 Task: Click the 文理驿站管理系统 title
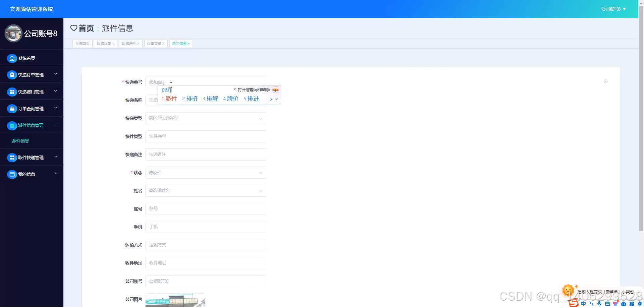click(32, 9)
